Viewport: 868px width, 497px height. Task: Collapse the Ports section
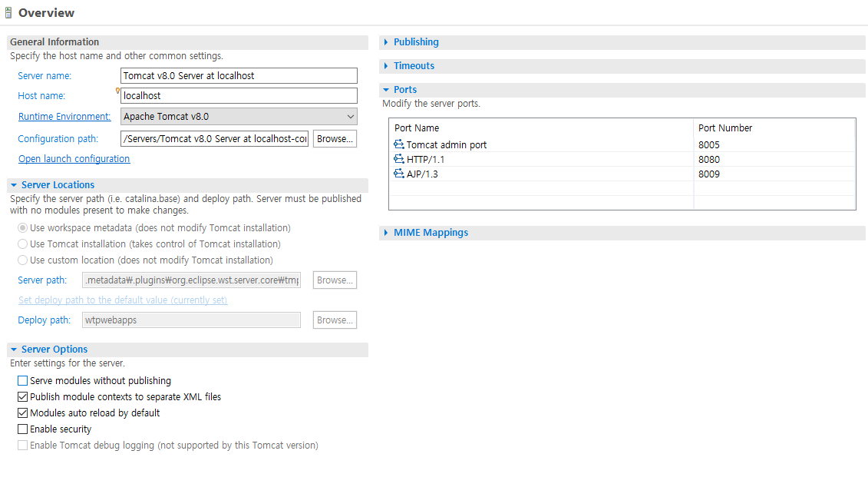(386, 90)
